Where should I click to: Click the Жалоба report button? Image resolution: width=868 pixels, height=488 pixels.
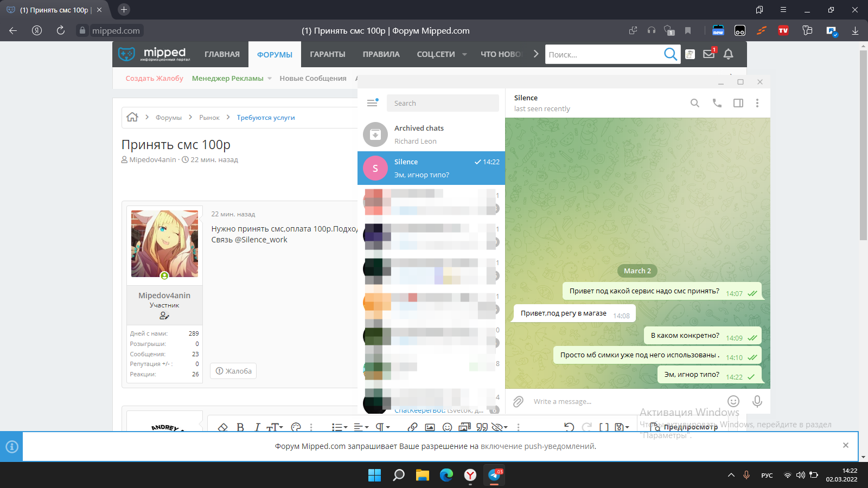click(233, 371)
